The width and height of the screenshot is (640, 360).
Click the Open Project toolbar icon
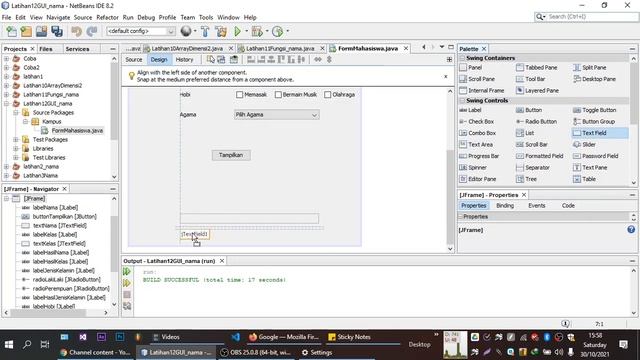41,31
